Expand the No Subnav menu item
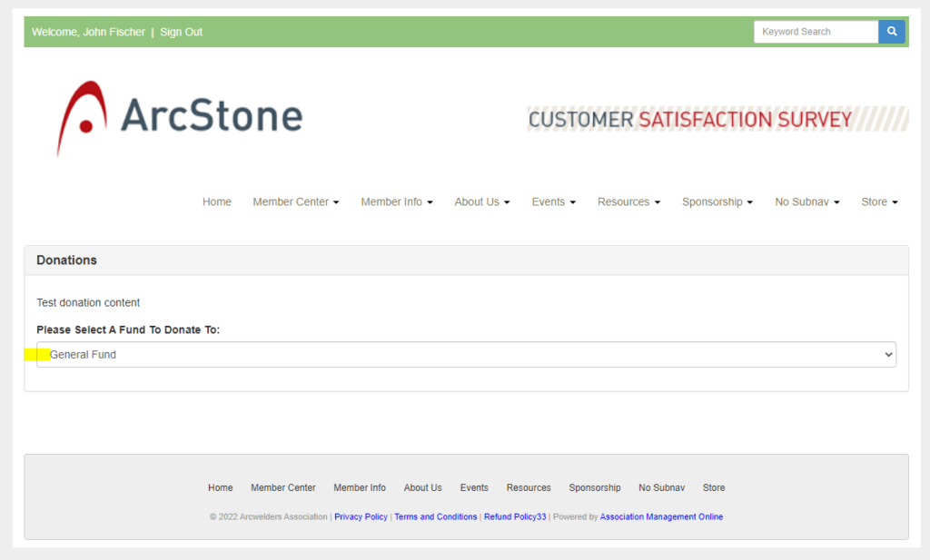The width and height of the screenshot is (930, 560). 806,201
